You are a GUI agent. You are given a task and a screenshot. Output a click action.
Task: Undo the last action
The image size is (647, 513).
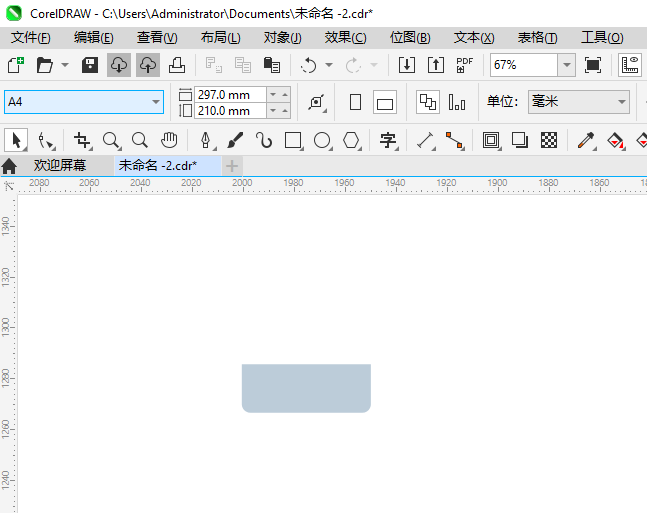[x=308, y=65]
